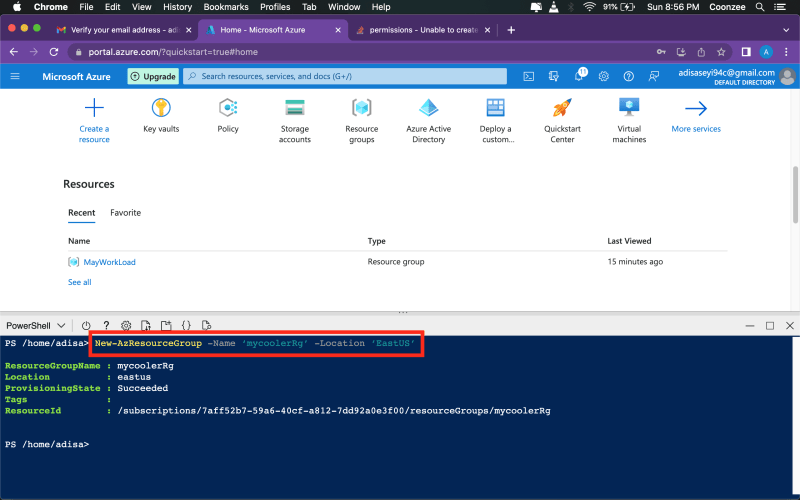Screen dimensions: 800x500
Task: Click the account avatar in Azure header
Action: pyautogui.click(x=788, y=77)
